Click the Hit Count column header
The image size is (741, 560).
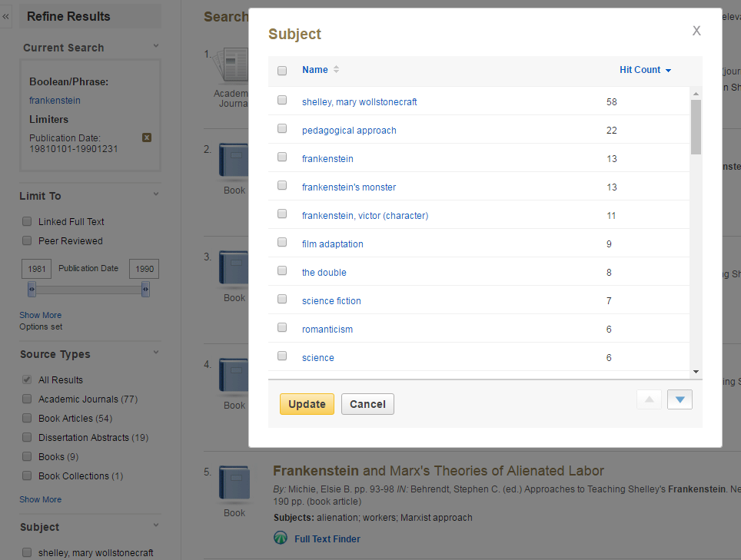coord(640,69)
